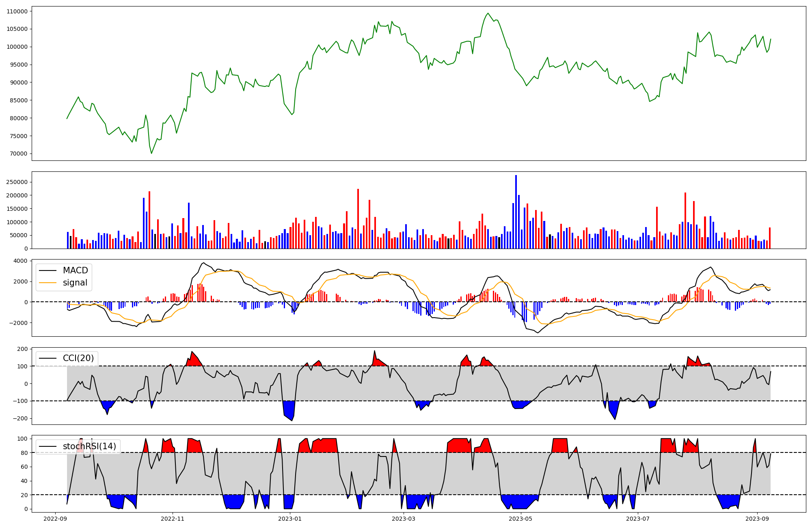Click the 2022-09 x-axis date label

(55, 519)
